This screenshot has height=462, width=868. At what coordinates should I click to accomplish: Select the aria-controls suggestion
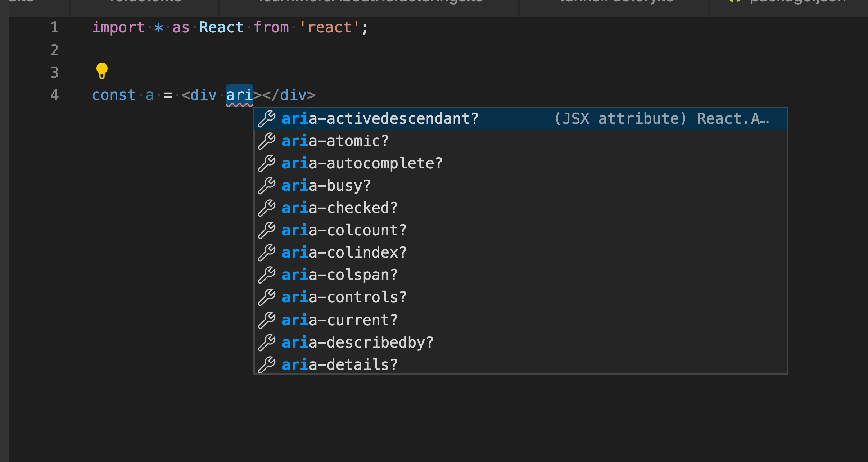click(344, 297)
